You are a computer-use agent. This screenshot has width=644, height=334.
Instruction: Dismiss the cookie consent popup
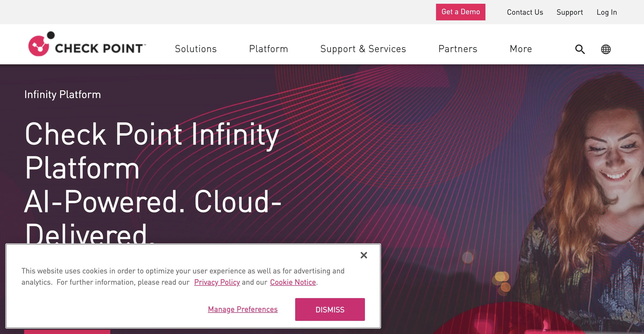point(330,309)
